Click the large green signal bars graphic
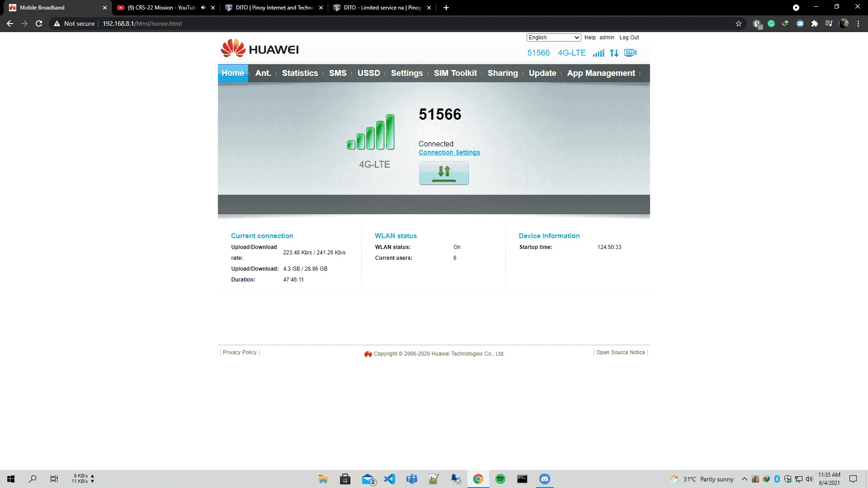The width and height of the screenshot is (868, 488). click(x=371, y=132)
